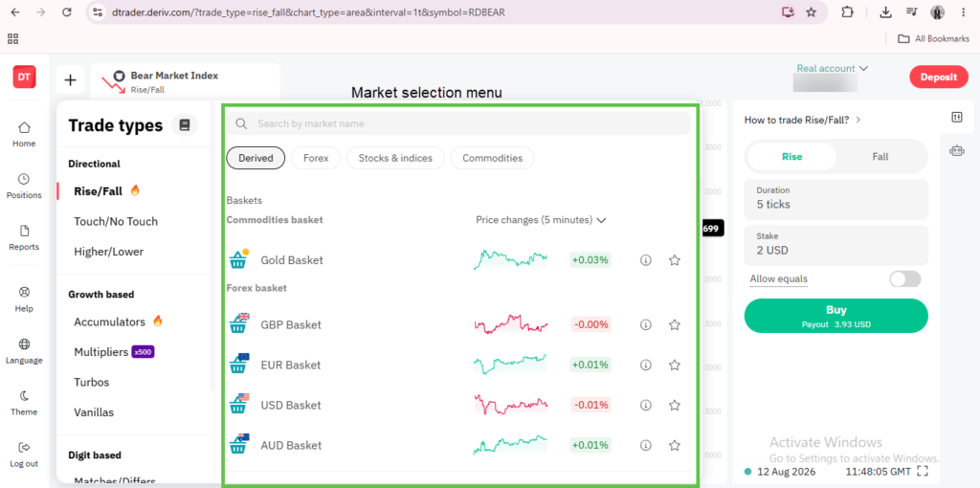
Task: Click the Deposit button
Action: point(939,77)
